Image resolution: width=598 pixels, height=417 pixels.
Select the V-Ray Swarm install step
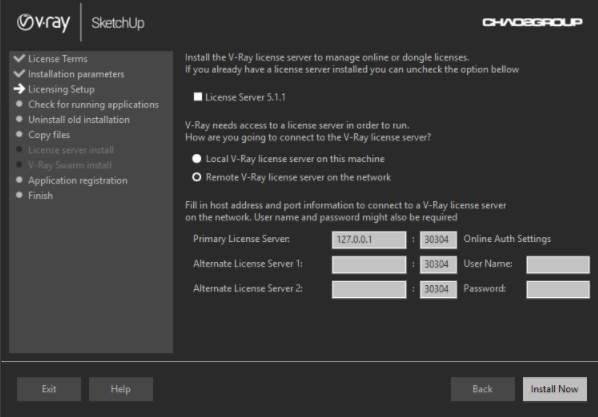70,165
